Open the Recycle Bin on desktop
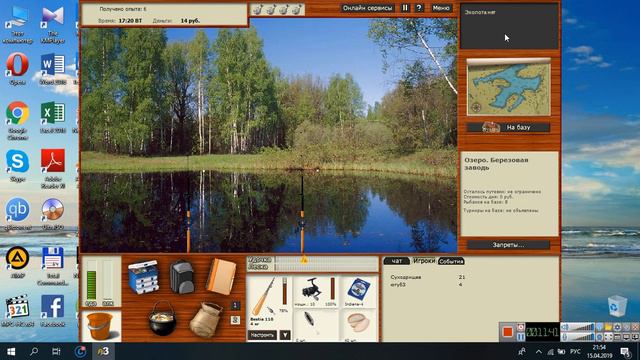640x360 pixels. tap(617, 306)
